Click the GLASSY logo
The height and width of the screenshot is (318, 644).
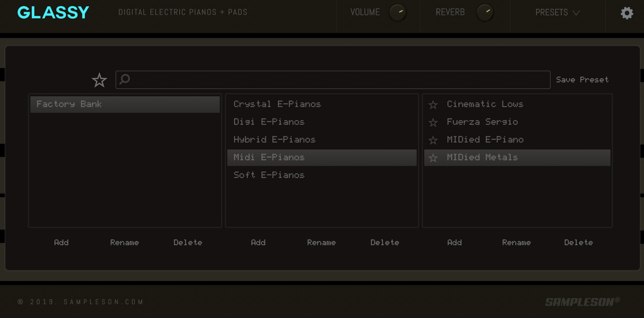click(x=53, y=13)
